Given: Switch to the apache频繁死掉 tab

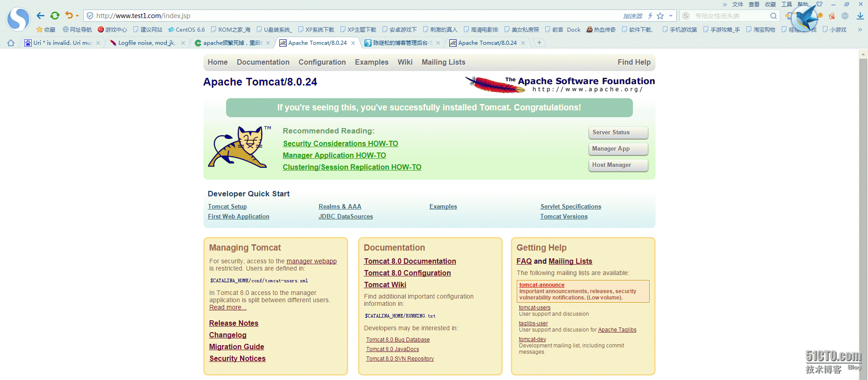Looking at the screenshot, I should [232, 43].
